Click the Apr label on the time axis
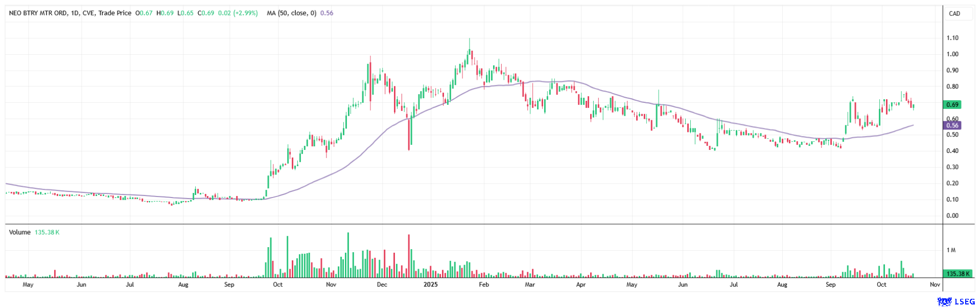Image resolution: width=980 pixels, height=307 pixels. pos(580,284)
